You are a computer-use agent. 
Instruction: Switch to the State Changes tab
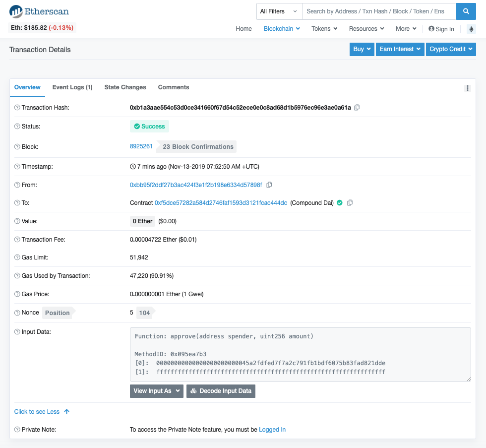point(125,87)
